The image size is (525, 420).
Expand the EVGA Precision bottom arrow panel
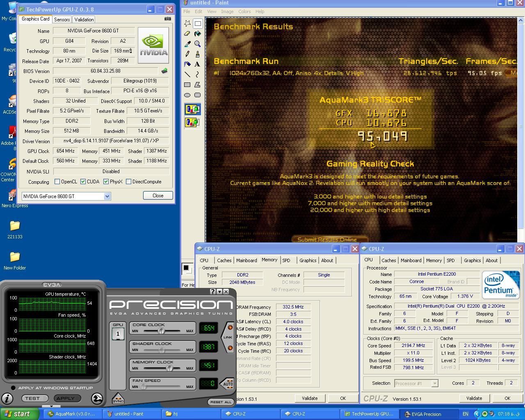(x=51, y=406)
